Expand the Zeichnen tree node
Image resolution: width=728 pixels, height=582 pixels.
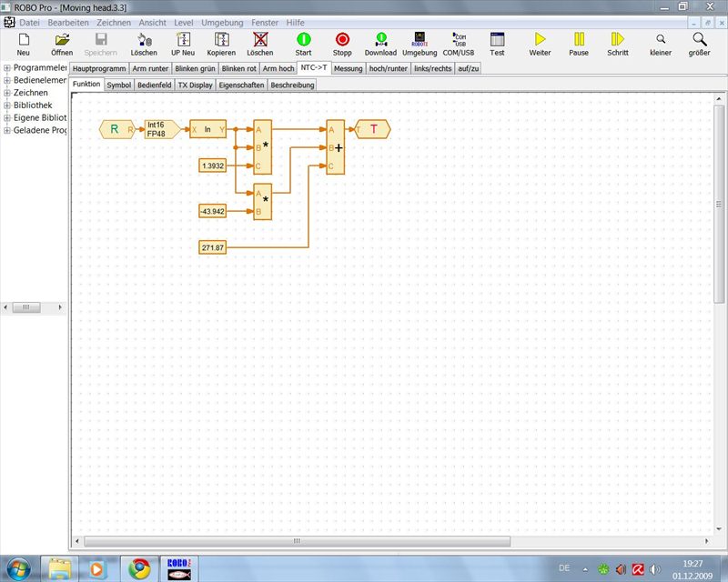pyautogui.click(x=7, y=93)
